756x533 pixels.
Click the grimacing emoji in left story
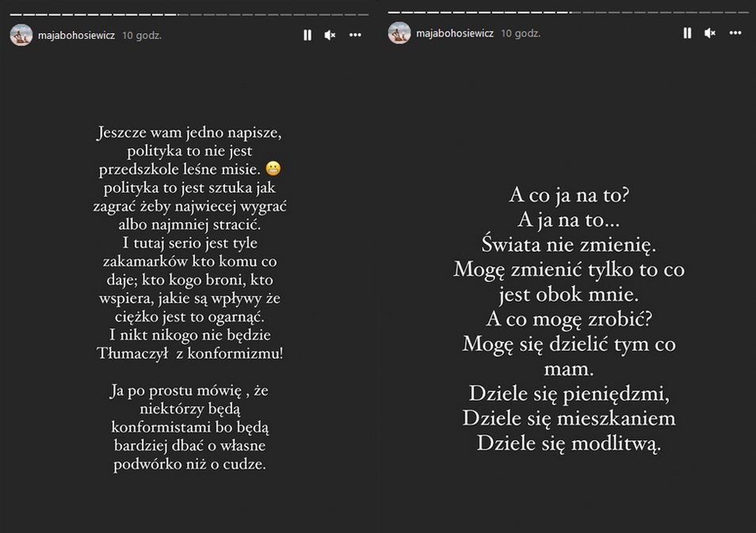[x=273, y=168]
